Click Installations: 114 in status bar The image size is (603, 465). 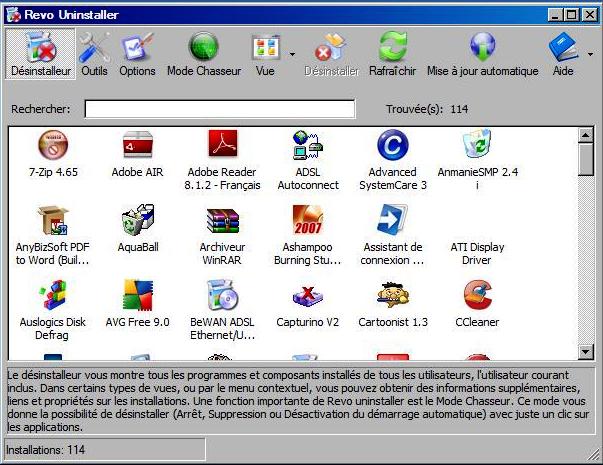(45, 450)
